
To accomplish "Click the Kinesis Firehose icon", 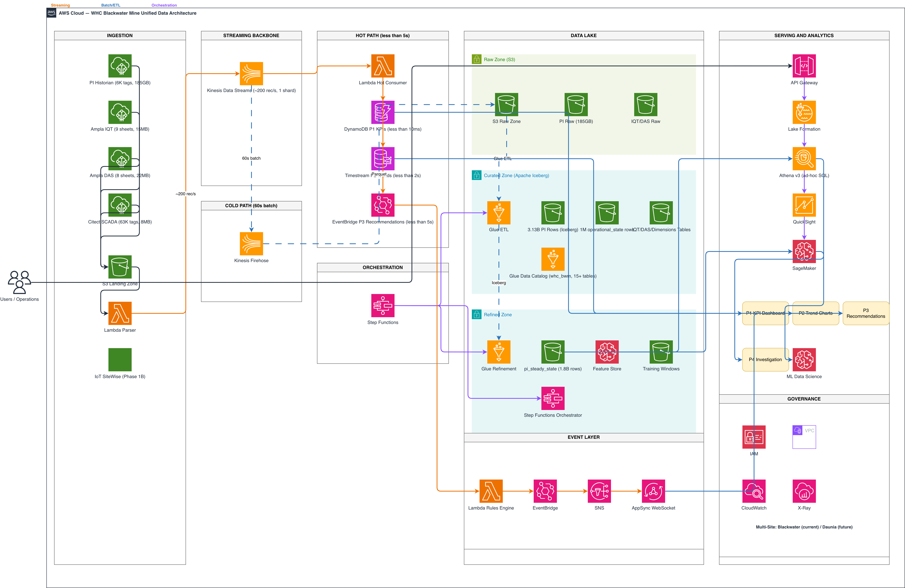I will point(251,244).
